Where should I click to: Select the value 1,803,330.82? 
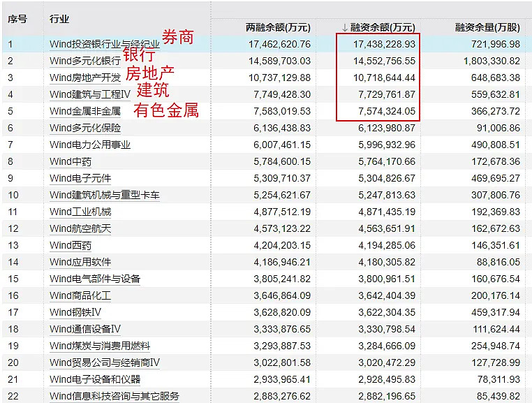tap(492, 61)
